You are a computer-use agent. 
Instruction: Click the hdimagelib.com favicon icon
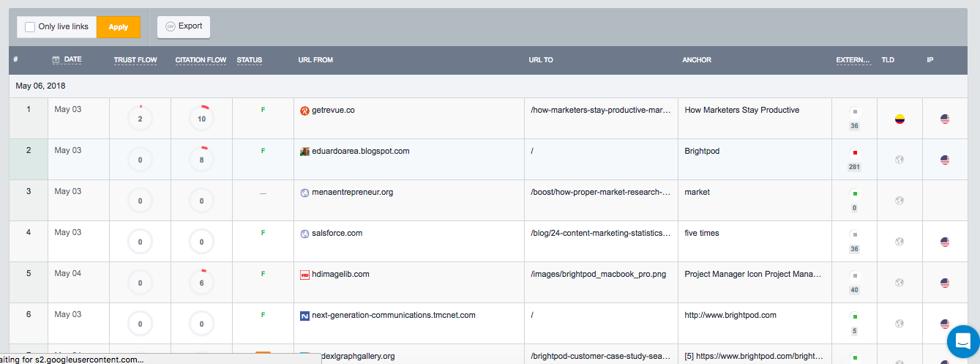[304, 275]
